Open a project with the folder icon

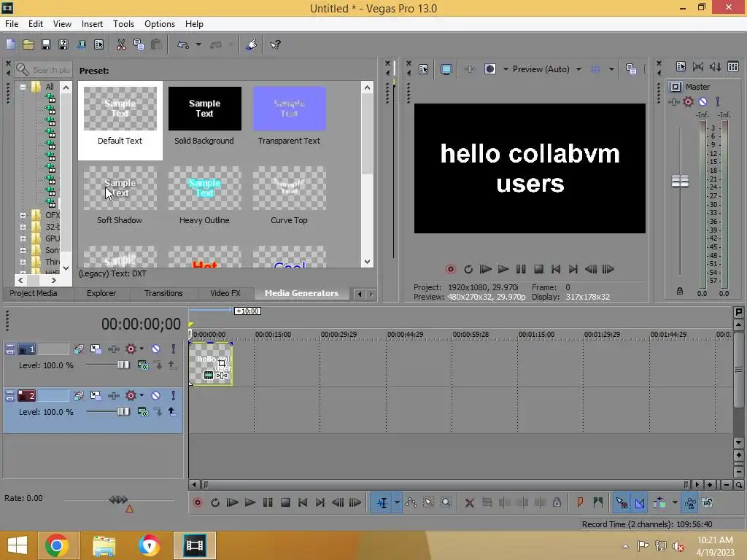click(x=28, y=44)
